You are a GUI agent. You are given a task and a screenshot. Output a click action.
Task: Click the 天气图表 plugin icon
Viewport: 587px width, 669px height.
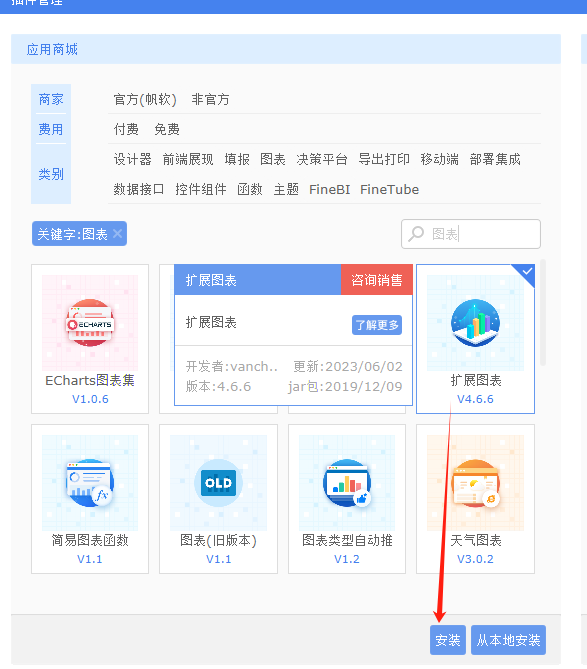(x=475, y=483)
